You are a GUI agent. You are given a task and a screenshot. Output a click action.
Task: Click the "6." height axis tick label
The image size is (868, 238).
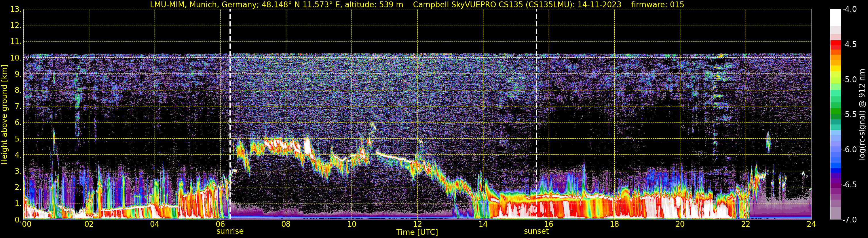pyautogui.click(x=18, y=123)
